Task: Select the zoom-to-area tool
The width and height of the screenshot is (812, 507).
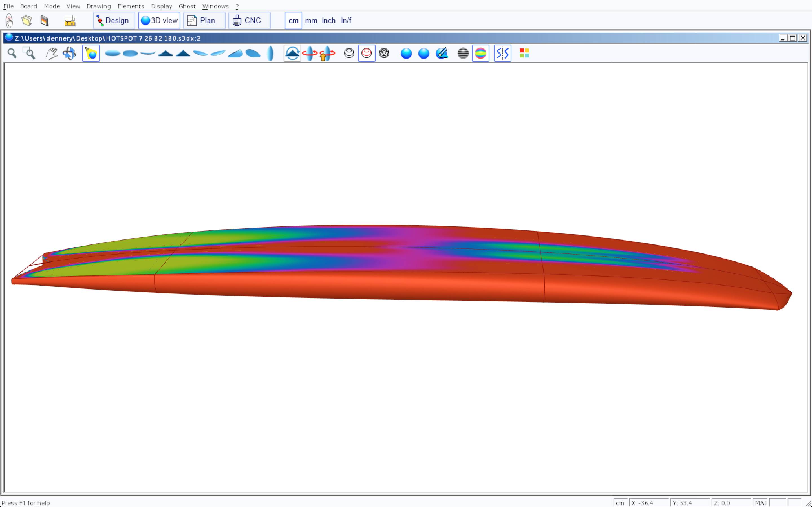Action: pos(29,53)
